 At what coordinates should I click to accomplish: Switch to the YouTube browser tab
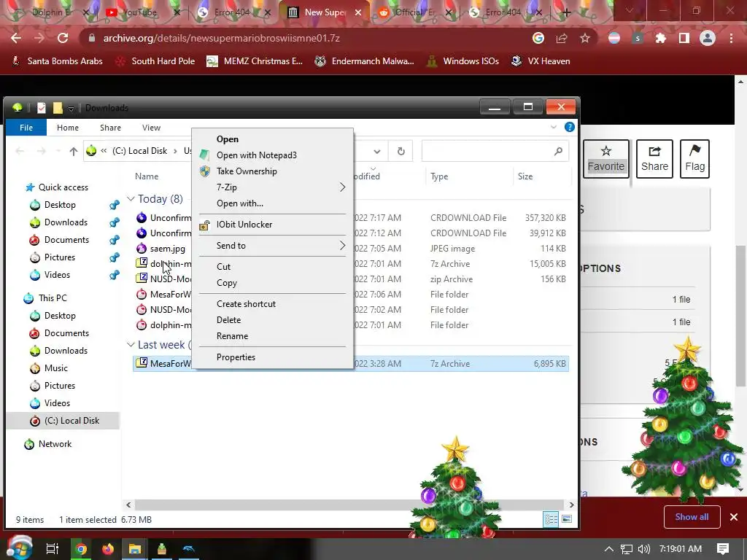point(141,12)
